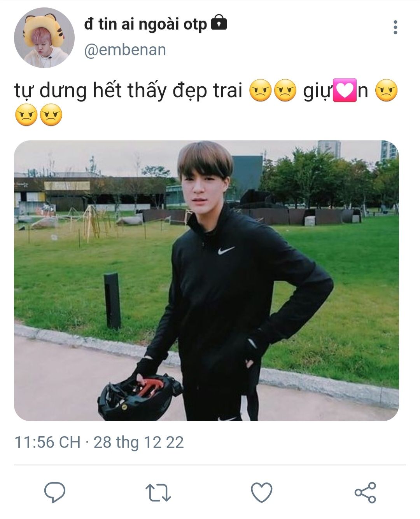The width and height of the screenshot is (420, 519).
Task: Click the reply speech bubble icon
Action: click(54, 492)
